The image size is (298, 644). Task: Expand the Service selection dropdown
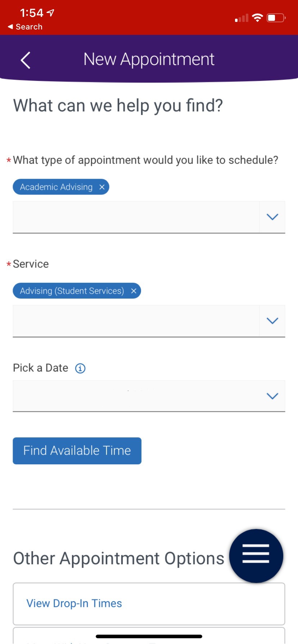pos(272,321)
